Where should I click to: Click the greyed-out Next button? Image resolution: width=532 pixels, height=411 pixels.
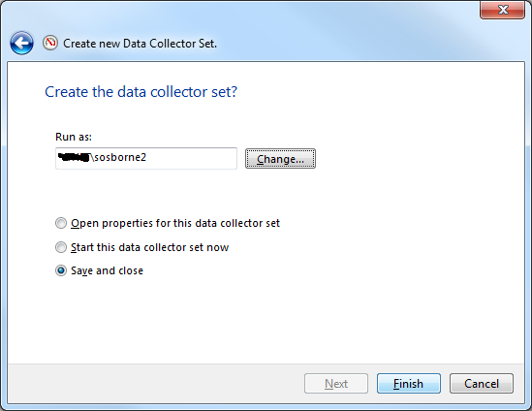pos(336,384)
